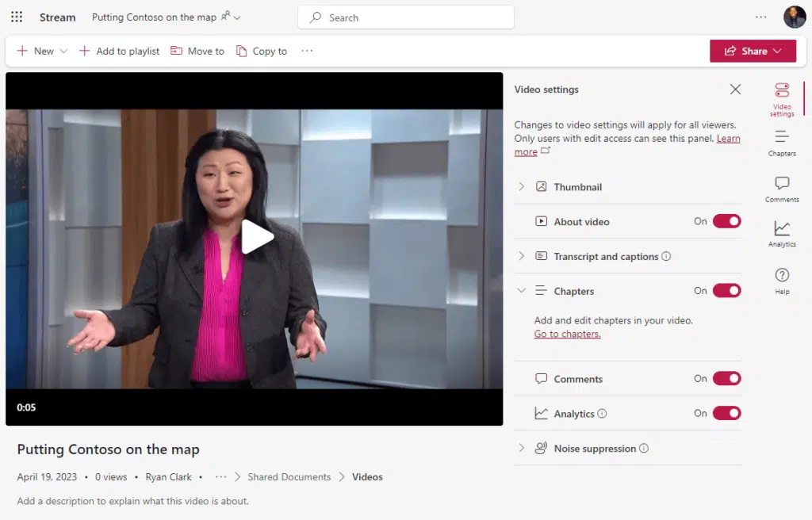Click the magnifier icon in Search box

315,17
